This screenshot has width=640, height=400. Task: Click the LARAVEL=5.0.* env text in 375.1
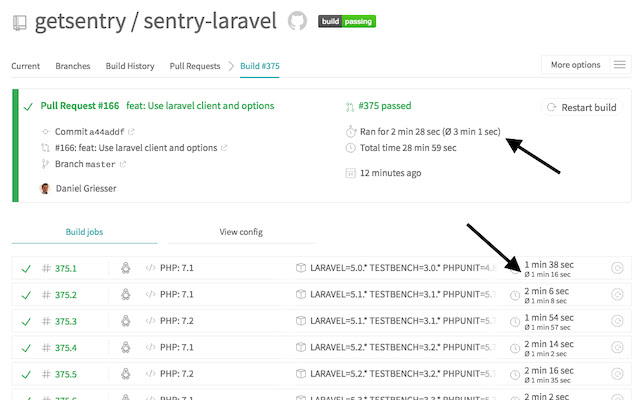pos(403,268)
